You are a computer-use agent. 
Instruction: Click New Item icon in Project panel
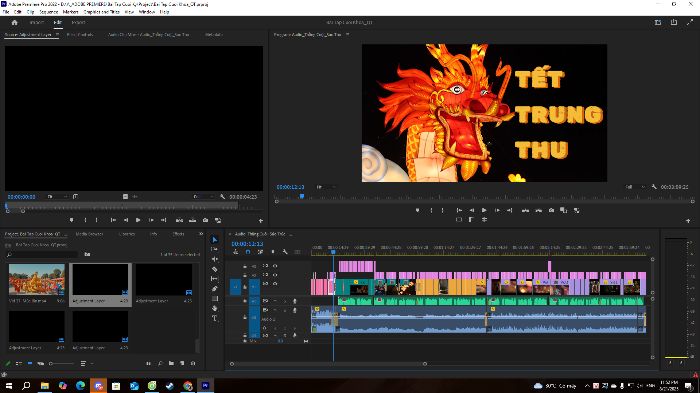coord(182,364)
